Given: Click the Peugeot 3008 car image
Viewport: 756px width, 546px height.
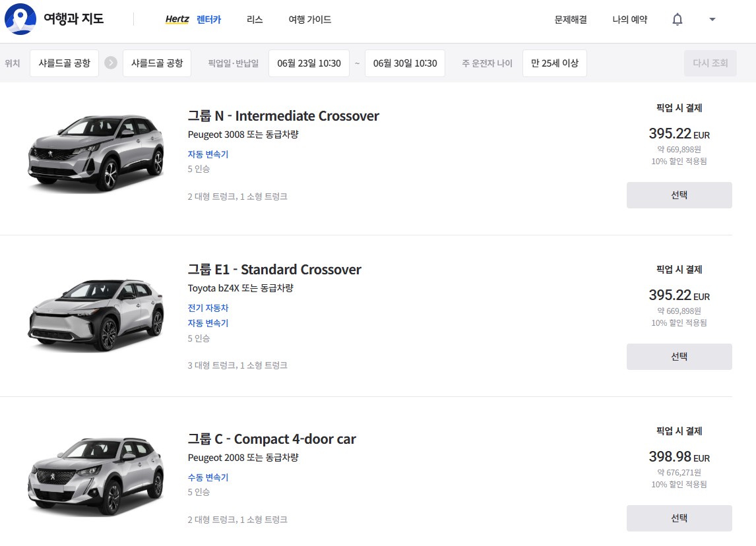Looking at the screenshot, I should [x=96, y=153].
